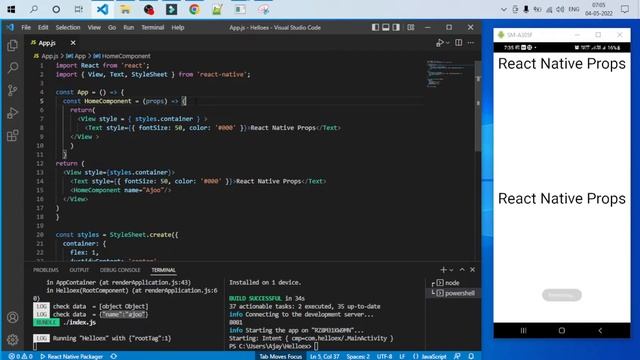Viewport: 640px width, 360px height.
Task: Open the Run menu
Action: [x=129, y=27]
